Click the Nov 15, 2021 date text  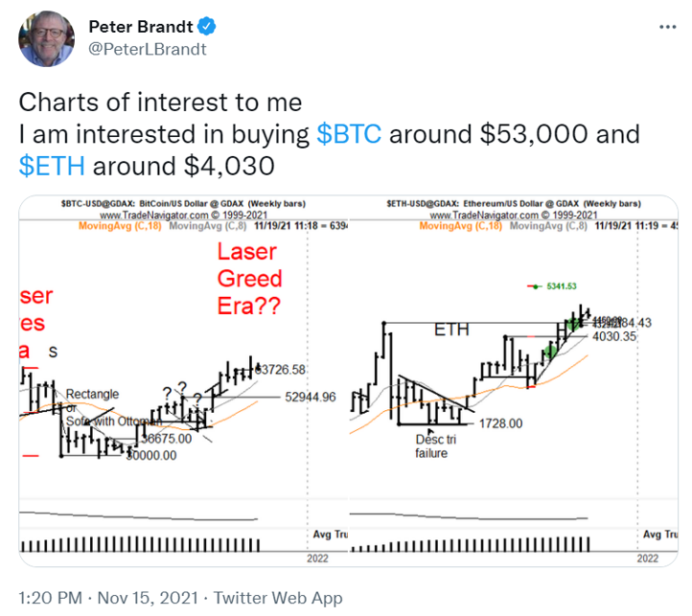(148, 598)
